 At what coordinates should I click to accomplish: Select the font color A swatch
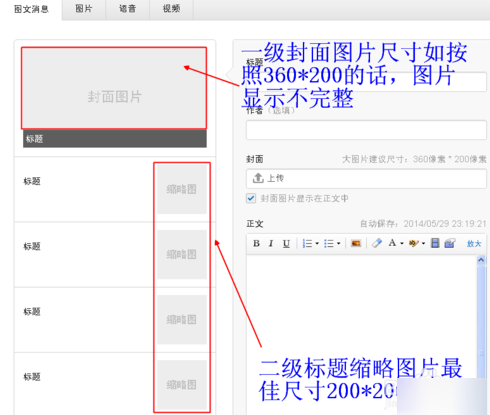tap(392, 243)
